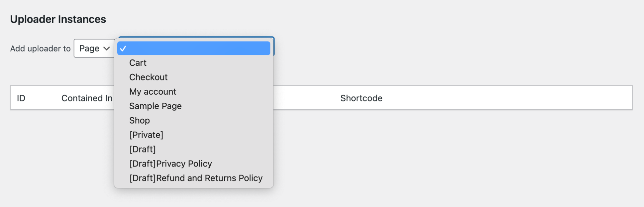Click the empty table header area right of Shortcode

point(507,98)
